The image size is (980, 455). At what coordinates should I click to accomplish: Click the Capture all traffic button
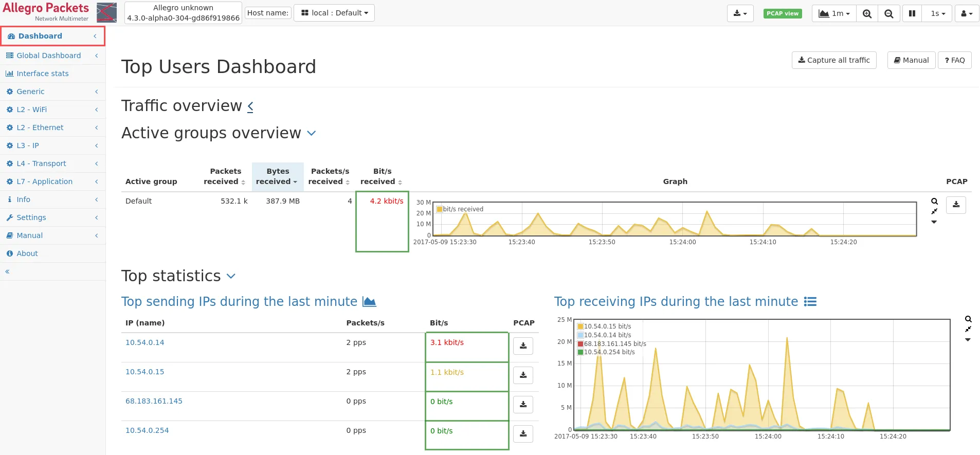[x=833, y=60]
